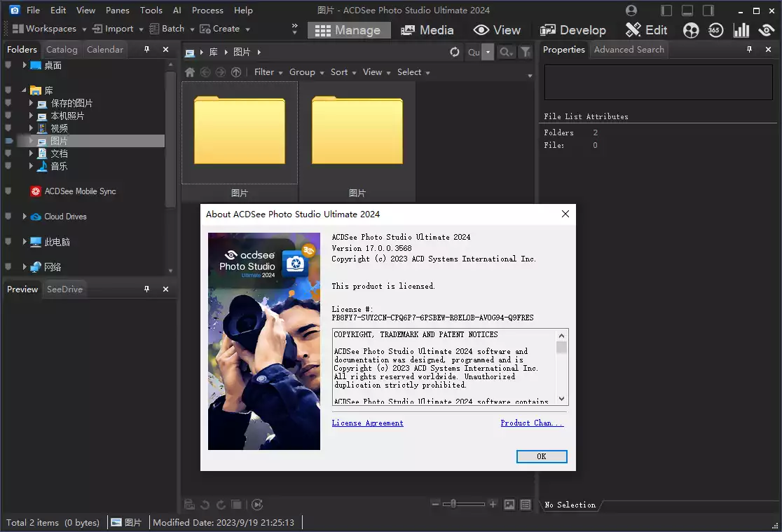Screen dimensions: 782x532
Task: Toggle the left pane layout icon
Action: click(x=666, y=11)
